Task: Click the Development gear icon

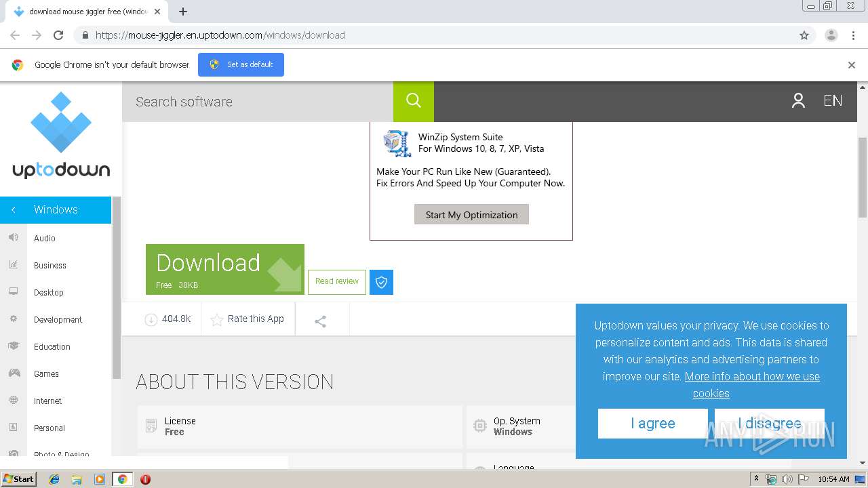Action: pos(14,319)
